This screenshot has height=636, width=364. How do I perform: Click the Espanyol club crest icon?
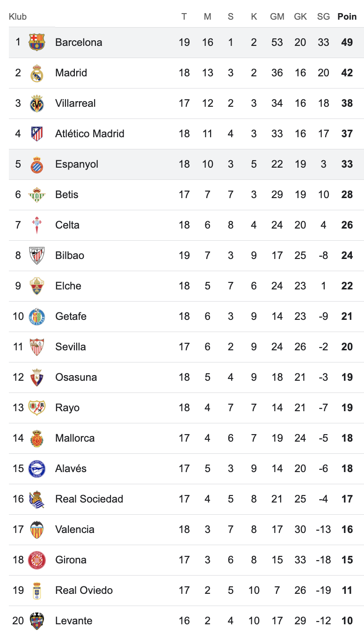(37, 164)
